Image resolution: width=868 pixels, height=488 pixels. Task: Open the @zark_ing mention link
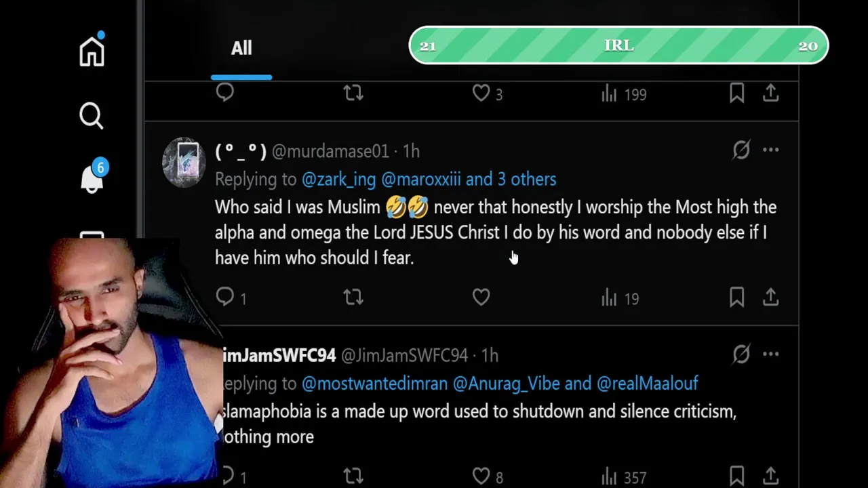[338, 179]
